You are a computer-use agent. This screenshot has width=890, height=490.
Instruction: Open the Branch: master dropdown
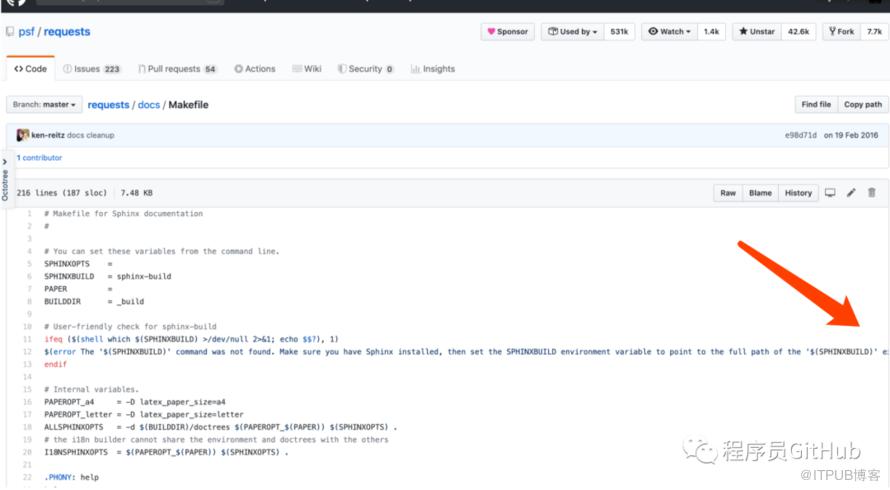(x=44, y=104)
